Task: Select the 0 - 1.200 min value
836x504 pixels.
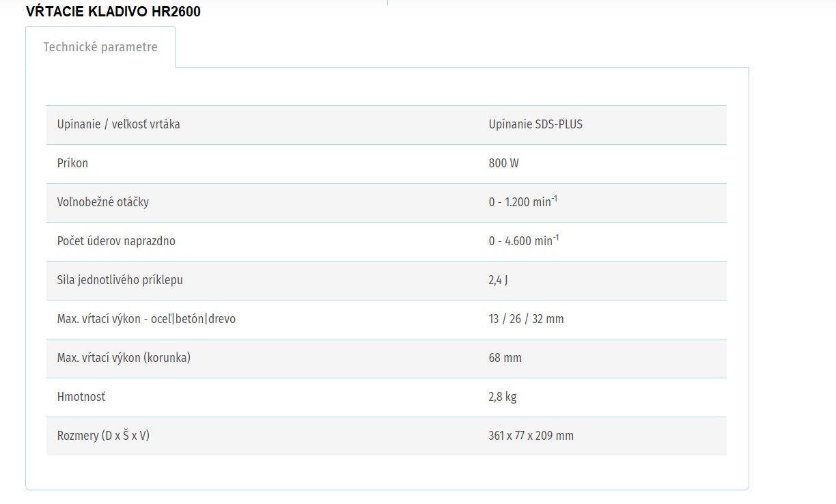Action: 523,201
